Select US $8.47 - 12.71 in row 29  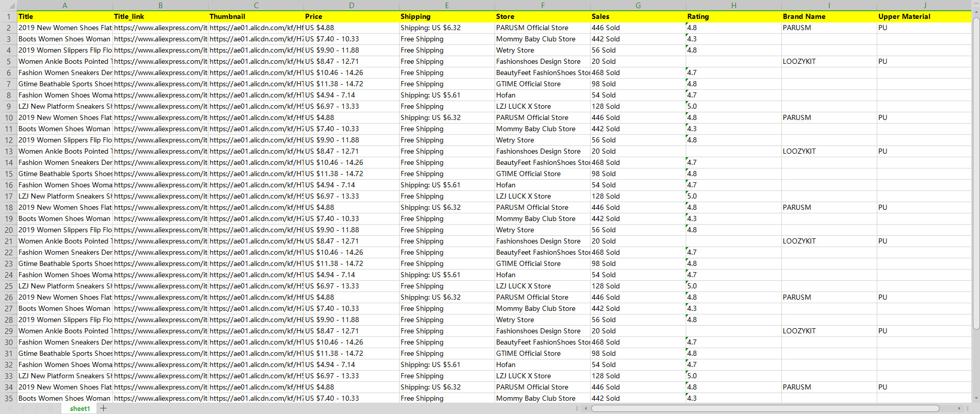(x=352, y=331)
